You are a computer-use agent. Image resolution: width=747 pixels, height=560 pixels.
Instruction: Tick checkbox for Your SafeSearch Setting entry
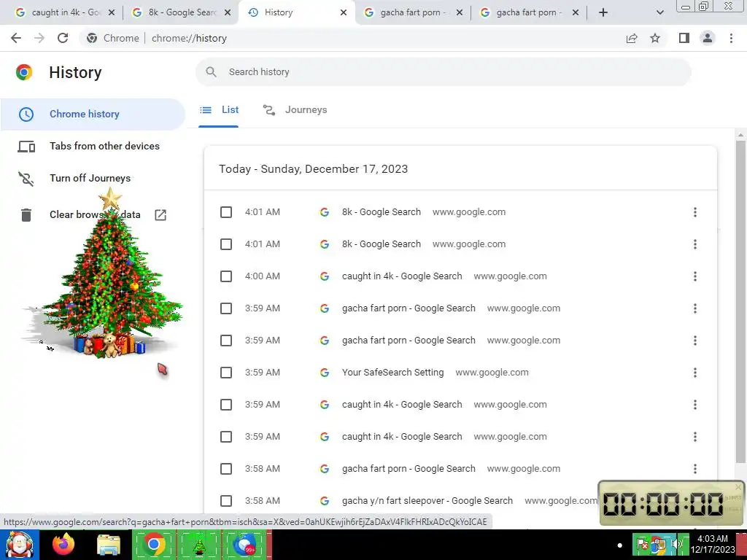tap(226, 373)
